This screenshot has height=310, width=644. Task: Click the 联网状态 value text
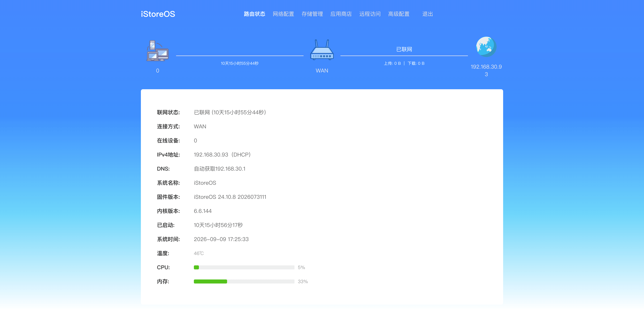230,113
